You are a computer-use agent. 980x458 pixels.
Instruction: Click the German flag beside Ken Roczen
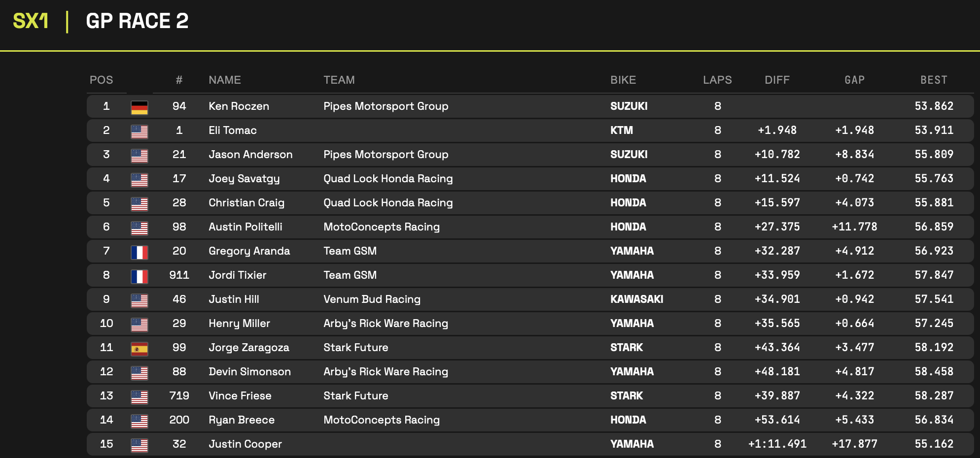tap(140, 107)
